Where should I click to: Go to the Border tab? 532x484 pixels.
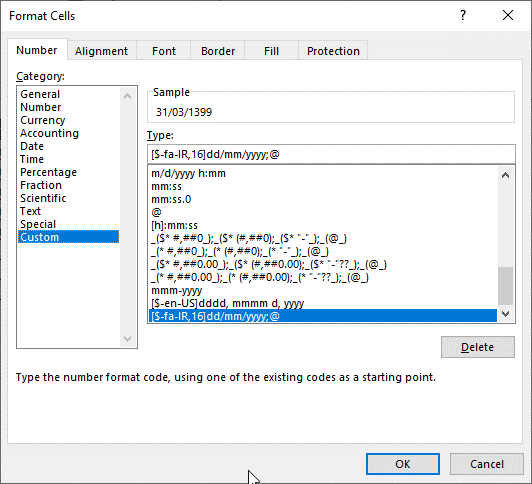coord(218,51)
